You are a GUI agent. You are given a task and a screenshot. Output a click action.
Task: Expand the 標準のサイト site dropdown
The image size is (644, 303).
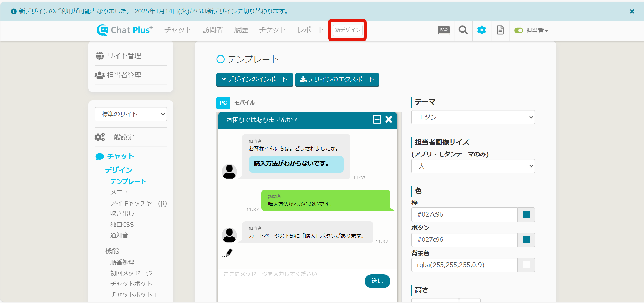click(x=131, y=114)
